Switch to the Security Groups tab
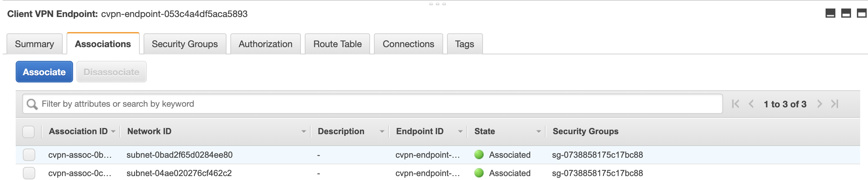This screenshot has height=180, width=868. pyautogui.click(x=185, y=44)
